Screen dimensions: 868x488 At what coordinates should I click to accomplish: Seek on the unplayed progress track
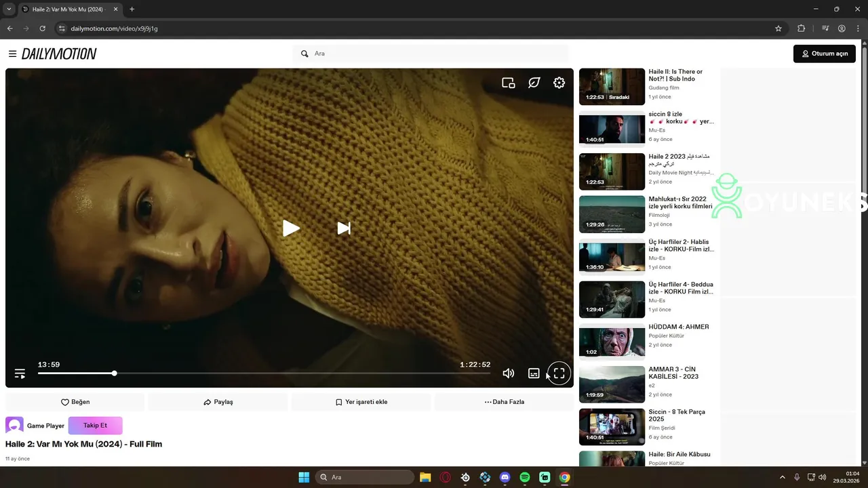[x=304, y=373]
